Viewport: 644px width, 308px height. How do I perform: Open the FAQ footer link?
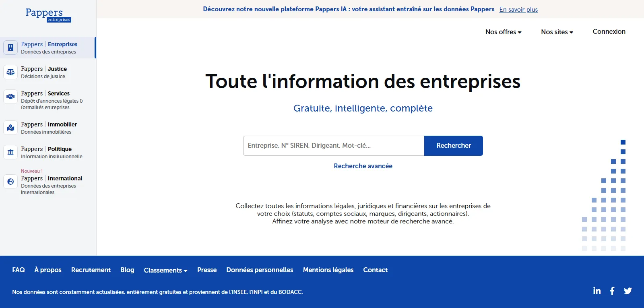tap(19, 270)
